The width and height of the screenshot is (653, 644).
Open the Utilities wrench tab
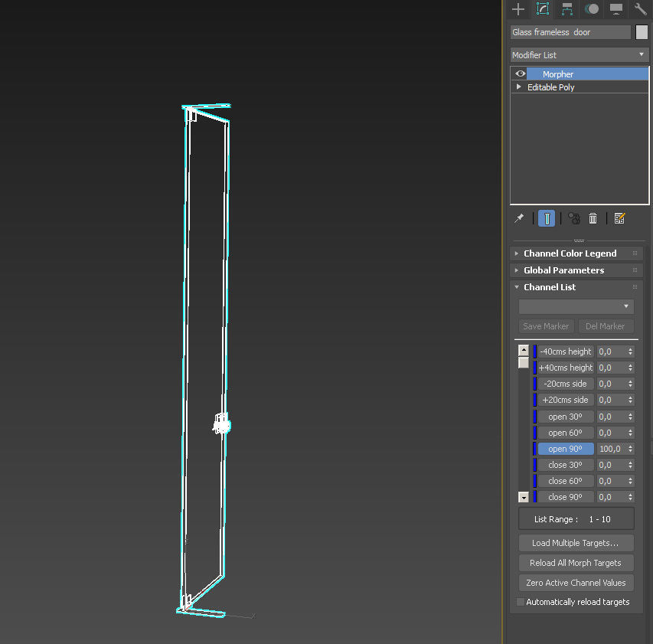[x=640, y=8]
